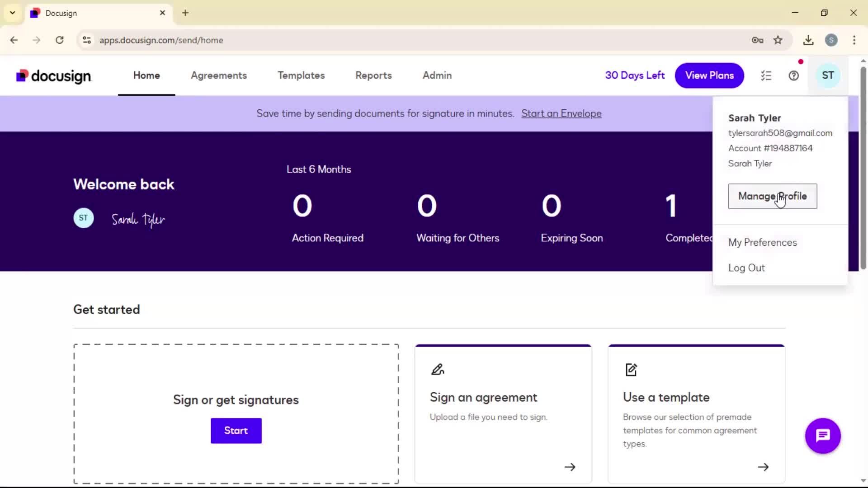This screenshot has width=868, height=488.
Task: Open the help question mark icon
Action: tap(794, 75)
